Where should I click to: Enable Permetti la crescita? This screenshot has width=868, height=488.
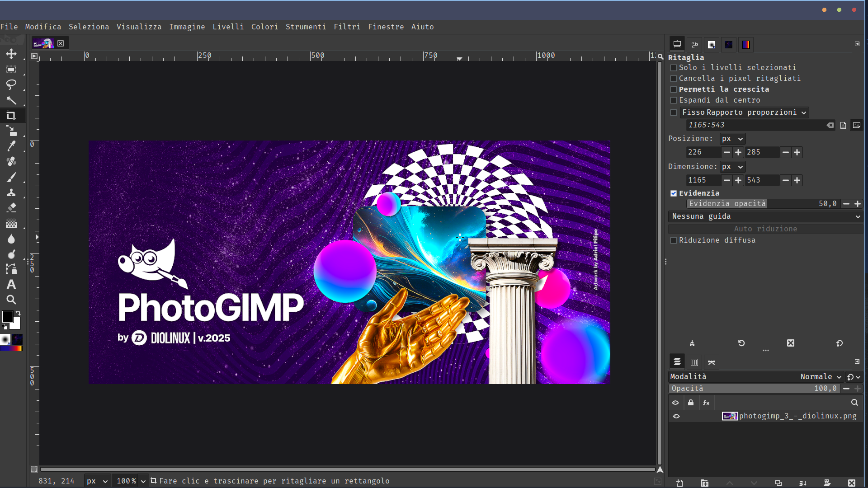coord(674,89)
